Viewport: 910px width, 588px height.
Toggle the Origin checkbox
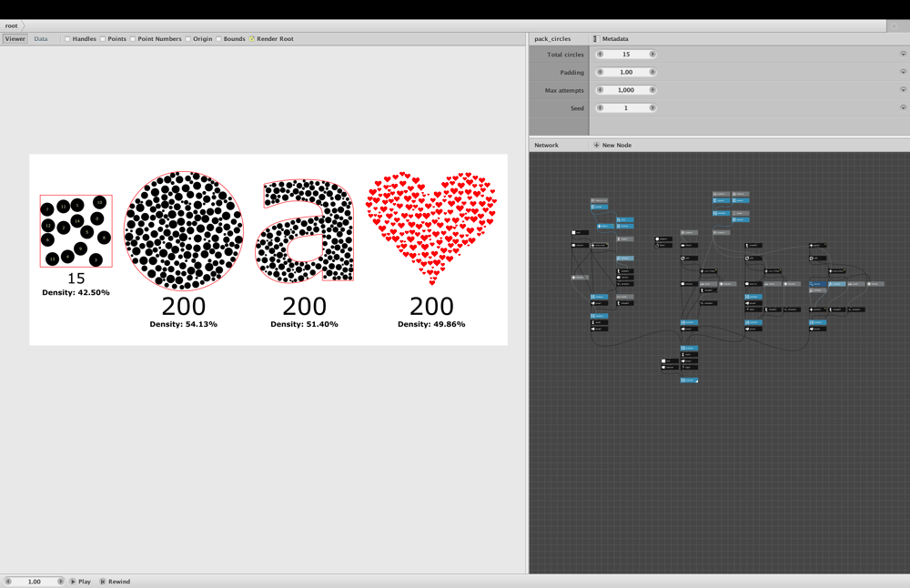coord(188,39)
